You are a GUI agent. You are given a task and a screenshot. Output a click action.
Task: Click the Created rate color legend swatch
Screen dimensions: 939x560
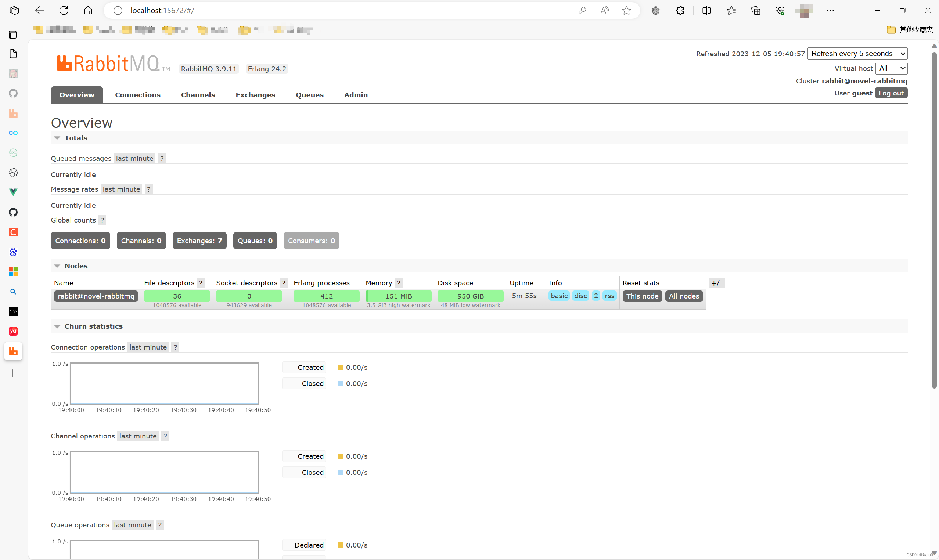341,367
